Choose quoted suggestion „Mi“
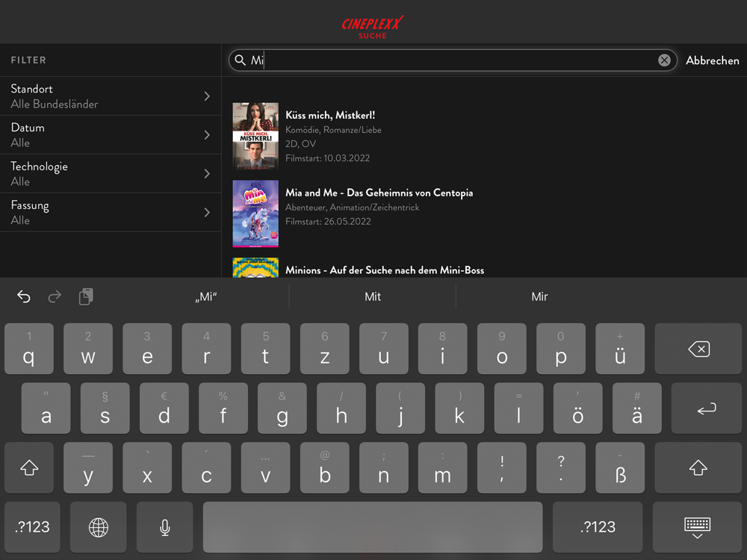Image resolution: width=747 pixels, height=560 pixels. pyautogui.click(x=206, y=296)
